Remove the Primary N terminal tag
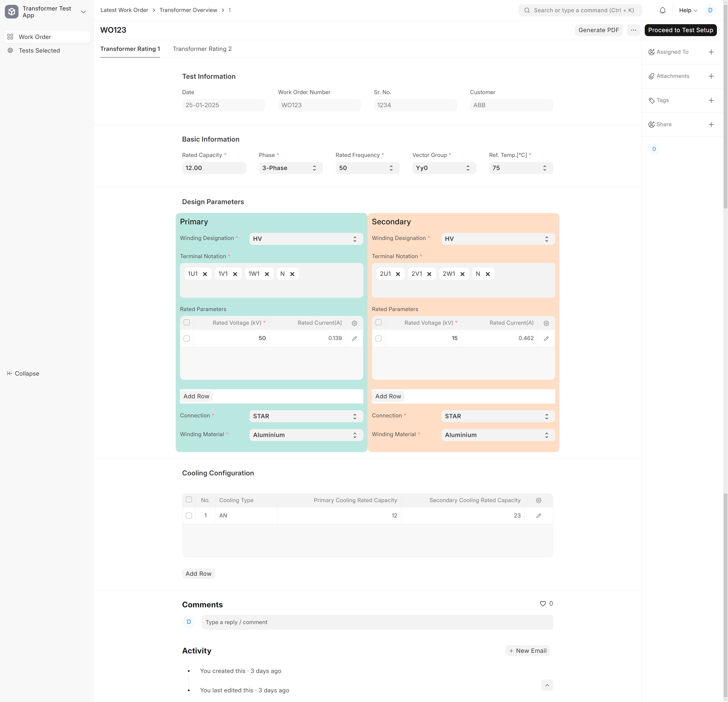 coord(292,274)
